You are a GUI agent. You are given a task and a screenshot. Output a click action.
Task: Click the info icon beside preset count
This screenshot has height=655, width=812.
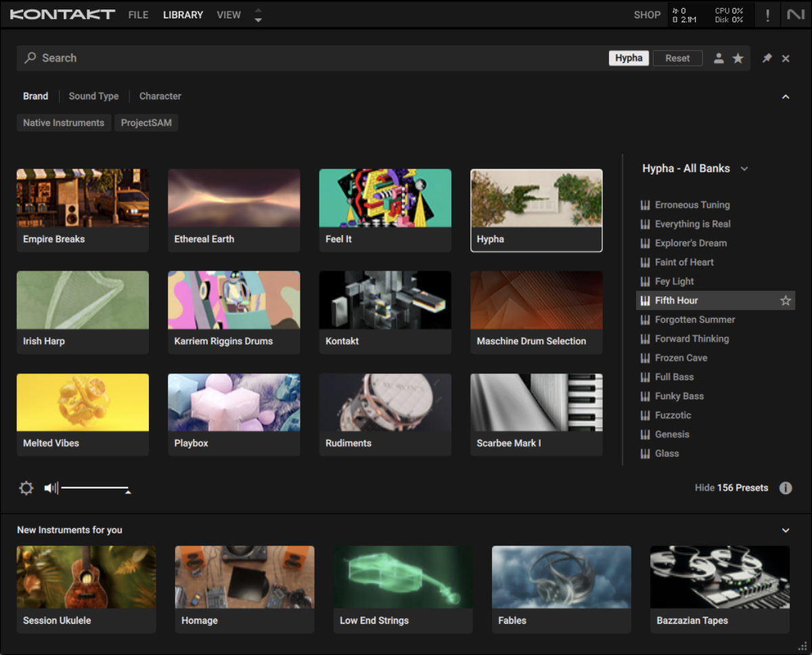[x=786, y=488]
